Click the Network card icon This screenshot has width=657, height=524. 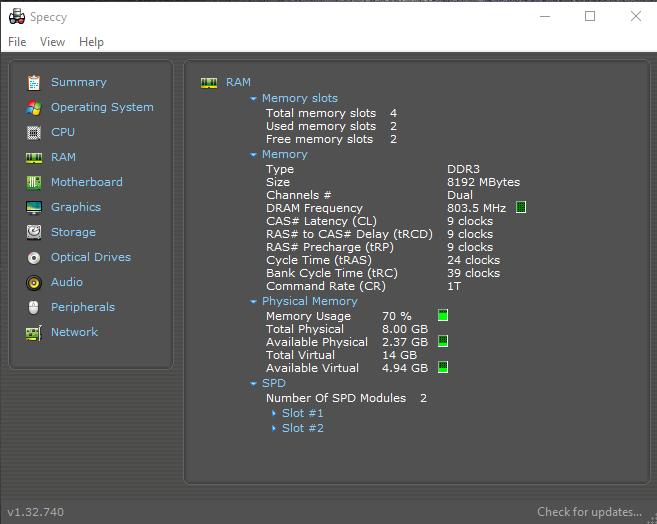tap(34, 333)
